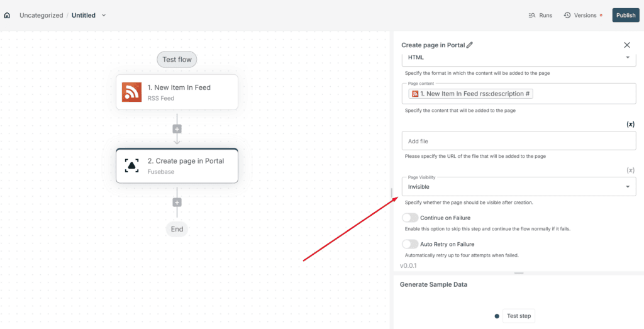Click the Test step button
644x329 pixels.
pyautogui.click(x=519, y=316)
